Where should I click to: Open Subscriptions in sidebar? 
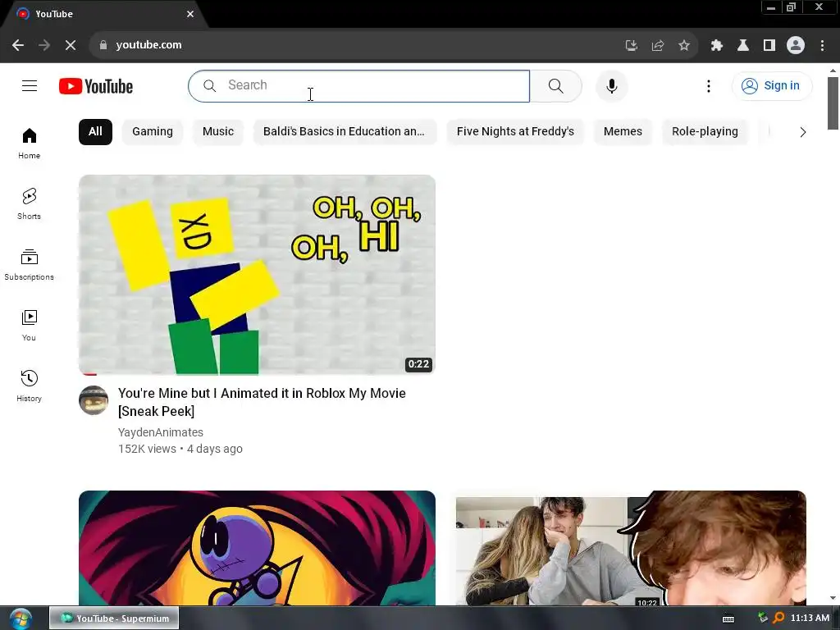(29, 265)
